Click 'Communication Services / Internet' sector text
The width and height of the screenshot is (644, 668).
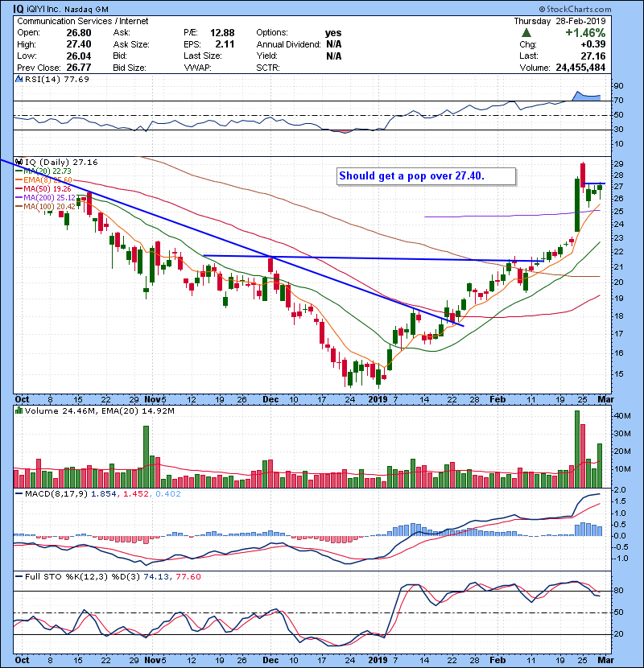[83, 21]
